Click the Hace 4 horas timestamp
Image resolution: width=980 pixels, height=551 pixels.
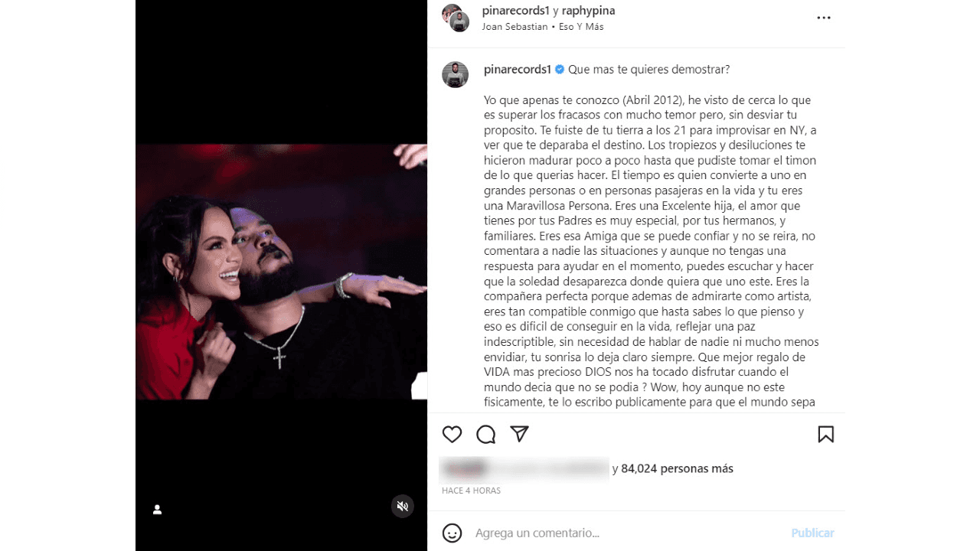(472, 491)
